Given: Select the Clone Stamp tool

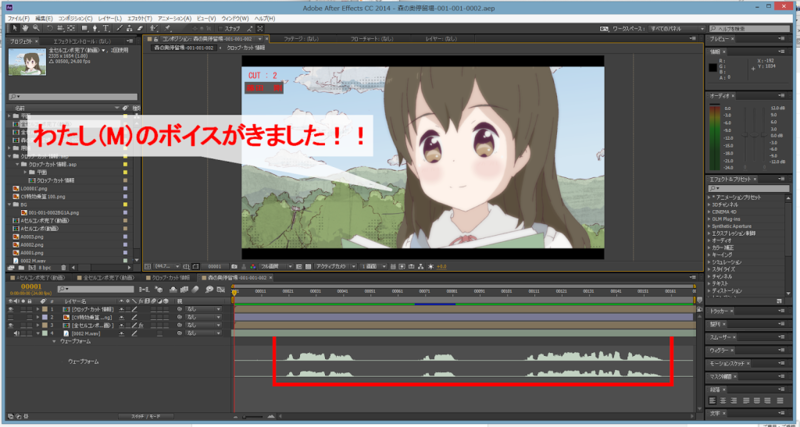Looking at the screenshot, I should pos(129,28).
